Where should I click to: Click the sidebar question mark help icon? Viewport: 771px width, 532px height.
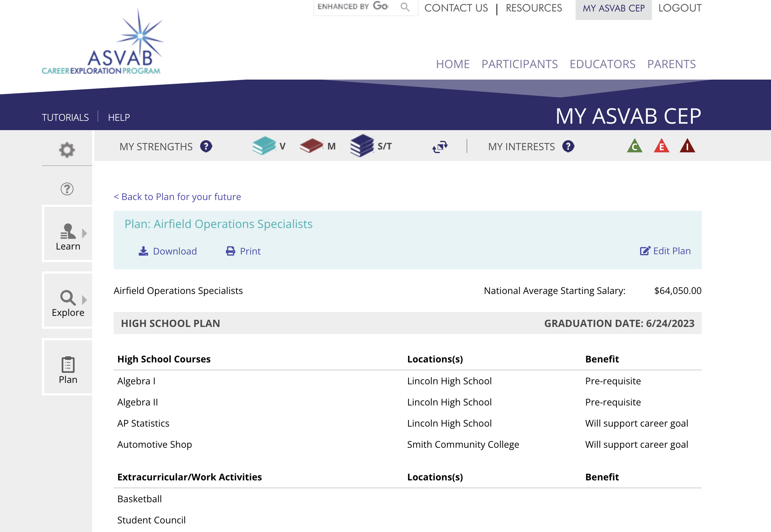(67, 189)
